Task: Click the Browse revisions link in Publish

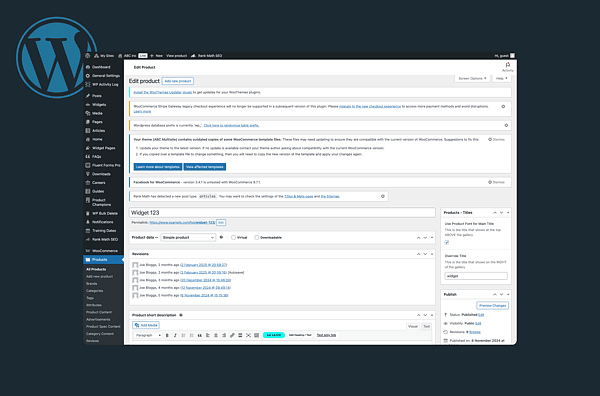Action: (x=475, y=332)
